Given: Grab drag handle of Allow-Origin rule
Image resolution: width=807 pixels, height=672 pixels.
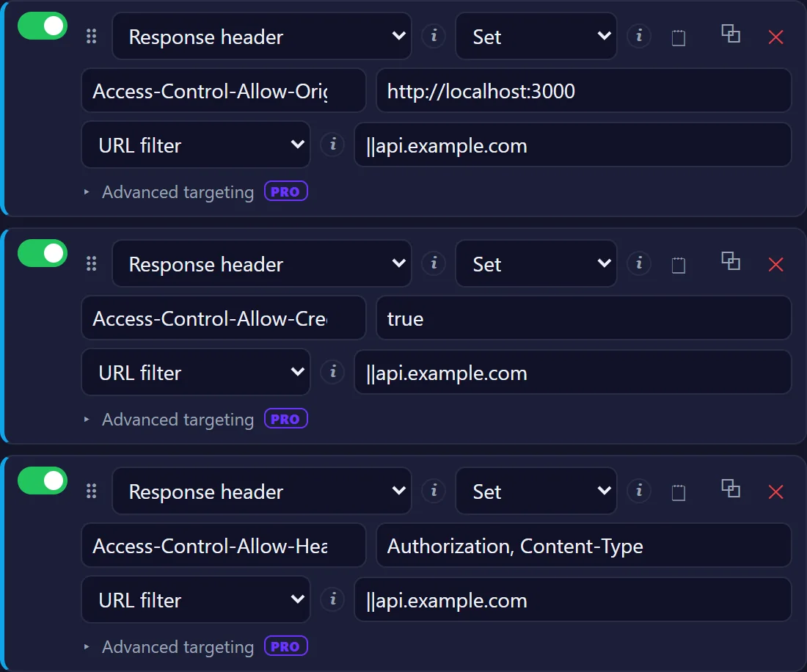Looking at the screenshot, I should click(91, 36).
